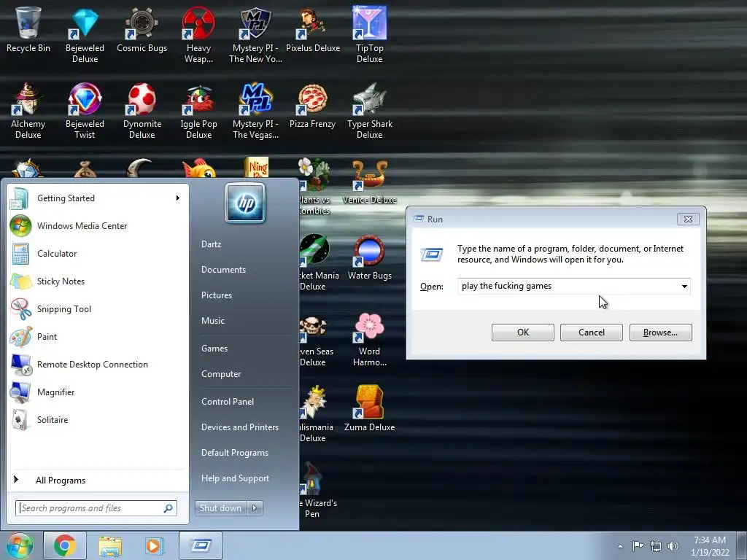Launch Snipping Tool from Start menu

[x=98, y=308]
